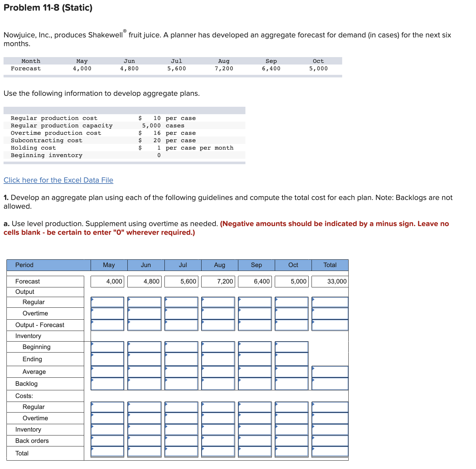Click the "Overtime production cost" row label

(x=56, y=133)
